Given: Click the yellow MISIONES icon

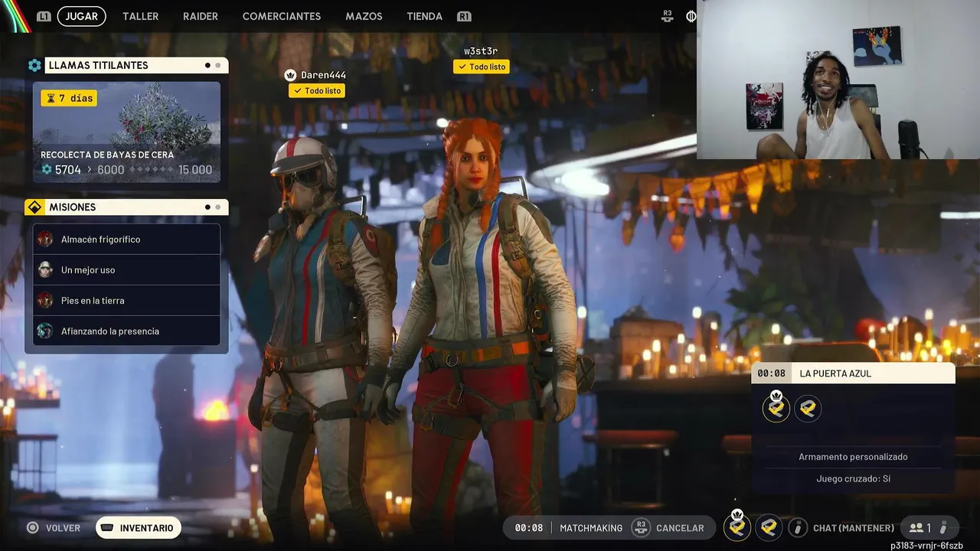Looking at the screenshot, I should 34,207.
